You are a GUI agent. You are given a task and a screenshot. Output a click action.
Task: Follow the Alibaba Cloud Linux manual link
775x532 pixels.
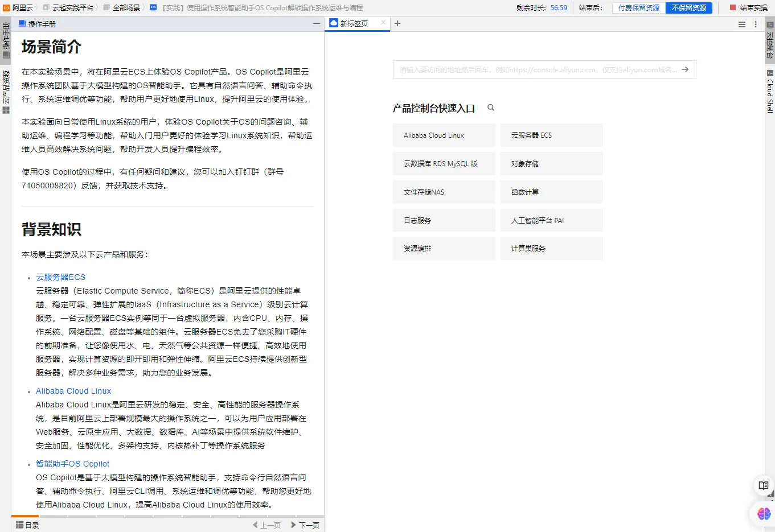tap(73, 391)
